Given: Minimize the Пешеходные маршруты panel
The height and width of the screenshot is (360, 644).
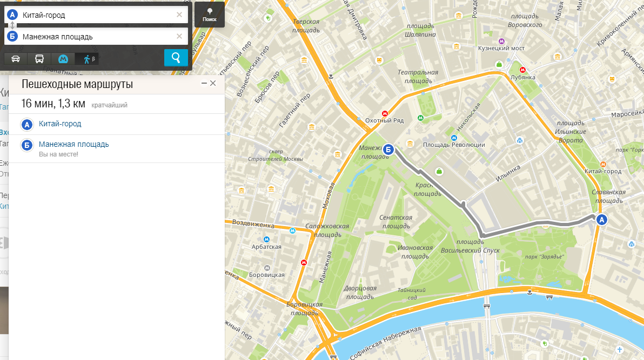Looking at the screenshot, I should (x=204, y=83).
